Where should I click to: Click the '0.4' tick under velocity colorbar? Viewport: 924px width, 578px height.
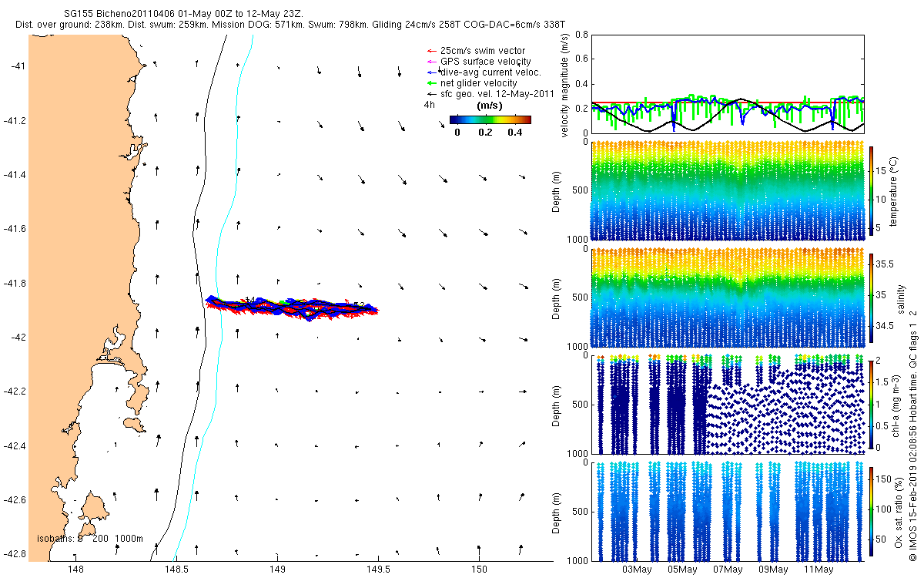514,132
